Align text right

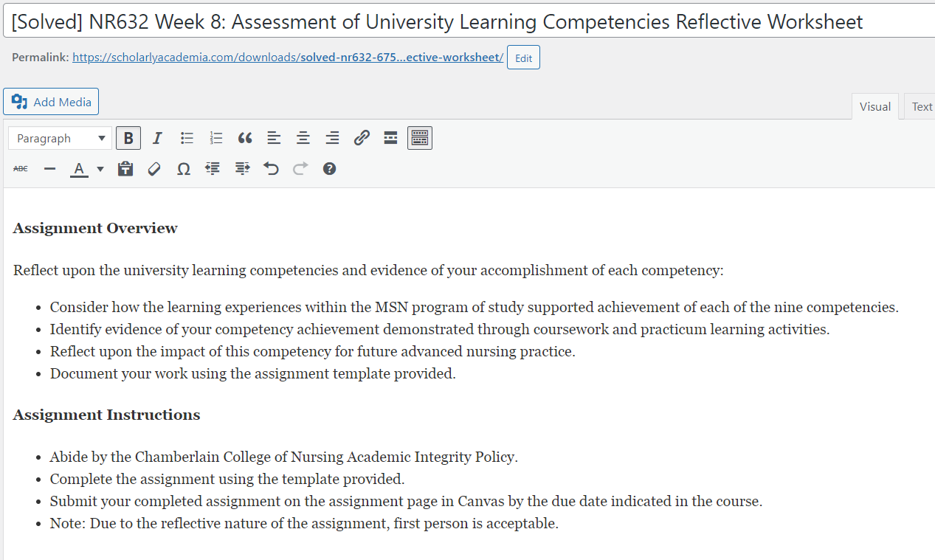click(x=333, y=138)
